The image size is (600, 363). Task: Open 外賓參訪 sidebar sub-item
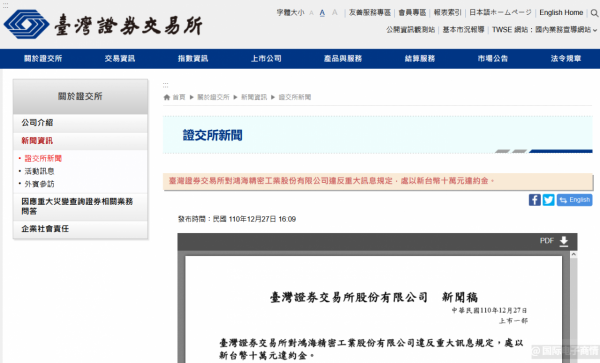pyautogui.click(x=39, y=184)
